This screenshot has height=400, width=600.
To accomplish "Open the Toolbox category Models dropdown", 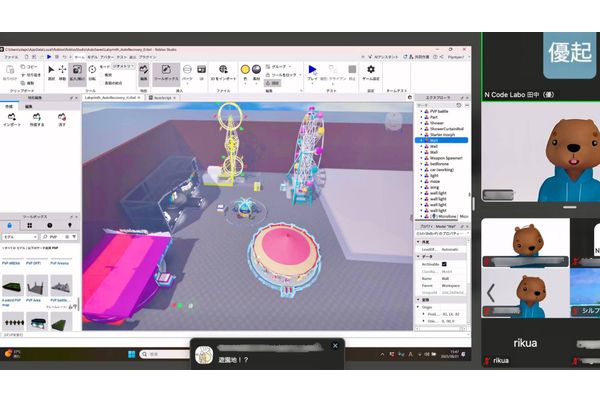I will 20,237.
